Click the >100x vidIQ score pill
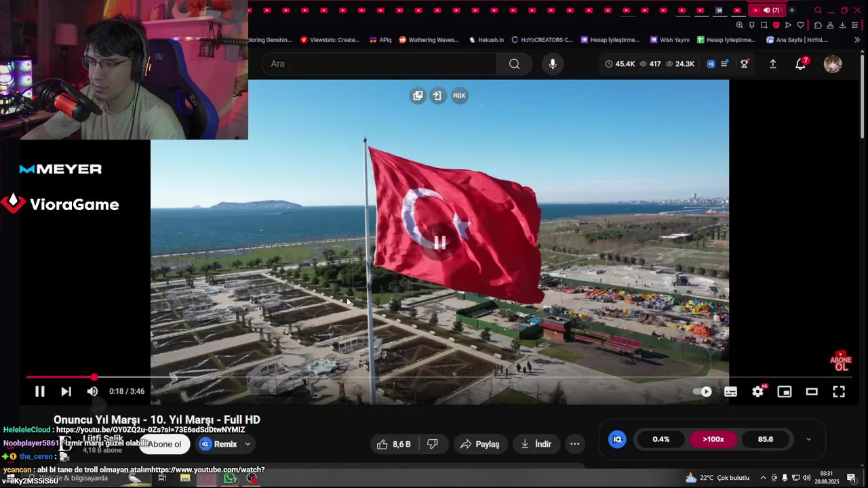Image resolution: width=868 pixels, height=488 pixels. coord(713,439)
